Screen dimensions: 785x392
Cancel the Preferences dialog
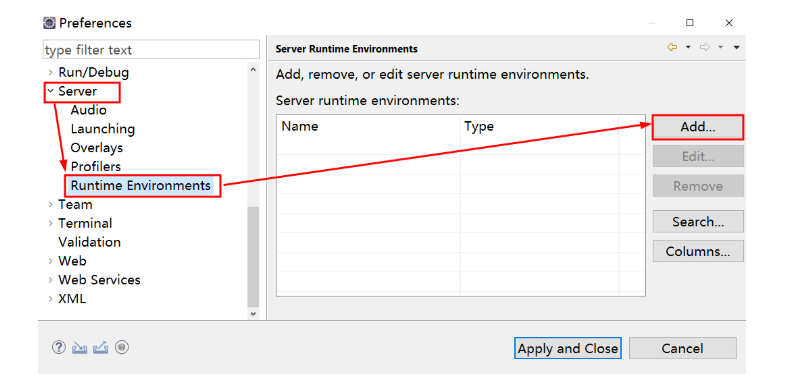[x=682, y=348]
